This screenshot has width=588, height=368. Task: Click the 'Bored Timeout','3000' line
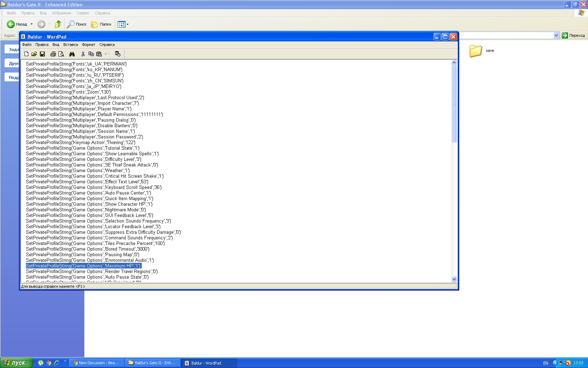tap(87, 249)
